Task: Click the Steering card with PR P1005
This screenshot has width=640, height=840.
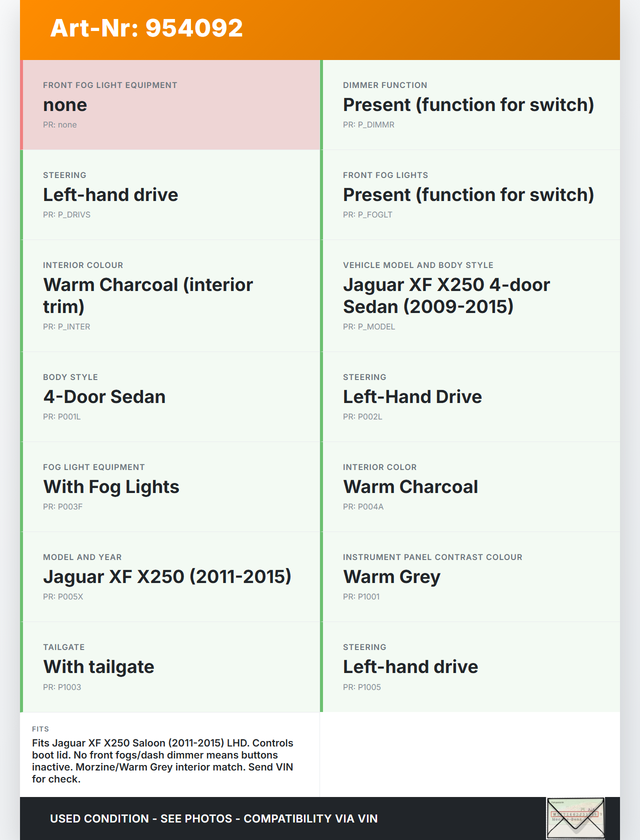Action: (x=470, y=666)
